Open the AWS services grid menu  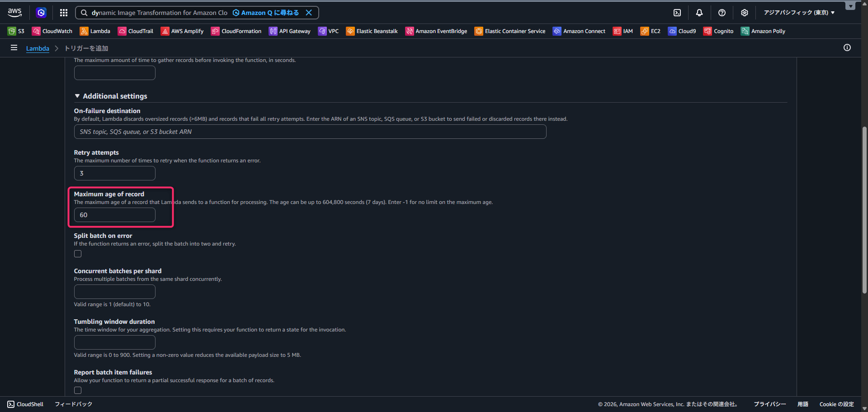[64, 13]
